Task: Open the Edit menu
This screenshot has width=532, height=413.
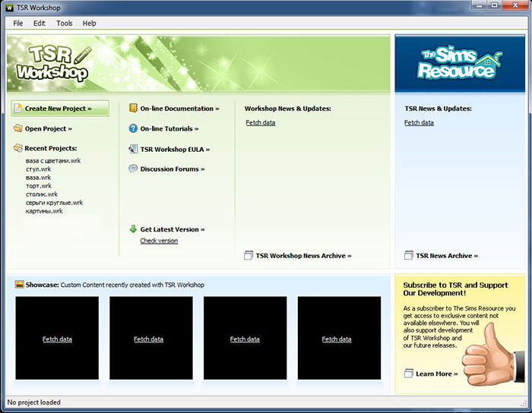Action: coord(40,24)
